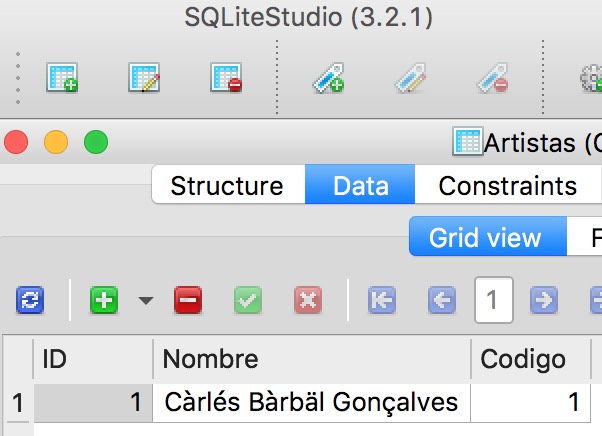Viewport: 602px width, 436px height.
Task: Click the Edit table icon
Action: [x=145, y=79]
